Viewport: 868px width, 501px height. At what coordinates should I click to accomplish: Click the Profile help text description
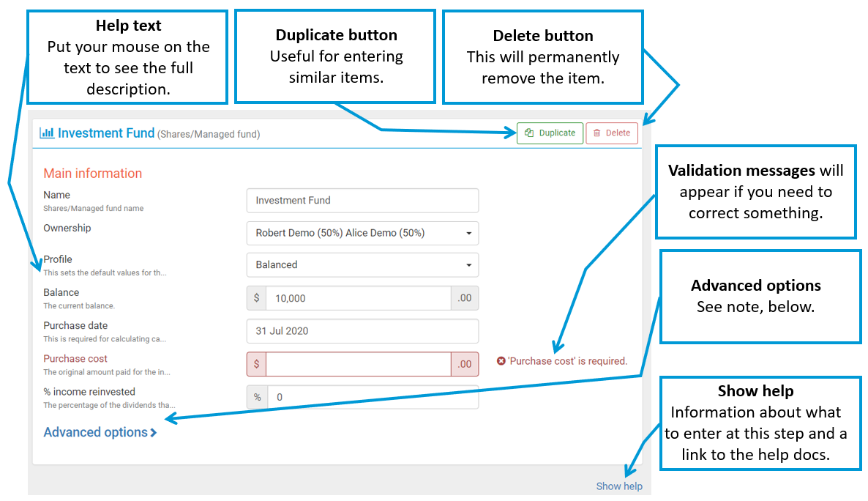pos(105,272)
